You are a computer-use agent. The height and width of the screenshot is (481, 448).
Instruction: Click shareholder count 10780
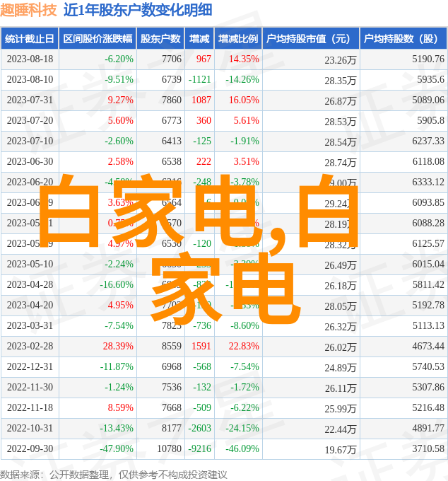[169, 448]
